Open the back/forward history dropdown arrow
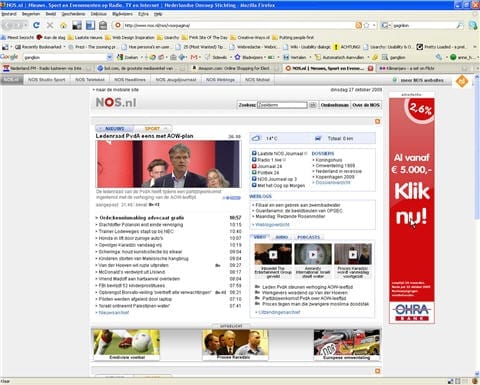Viewport: 480px width, 385px height. pos(26,25)
